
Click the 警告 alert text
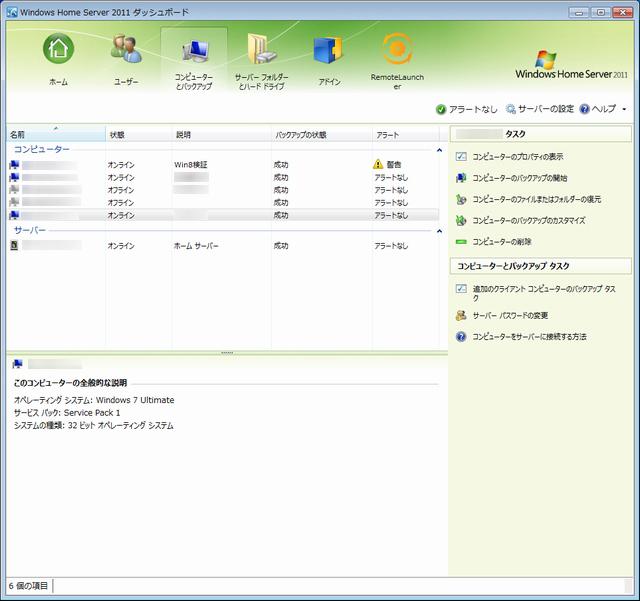coord(393,165)
